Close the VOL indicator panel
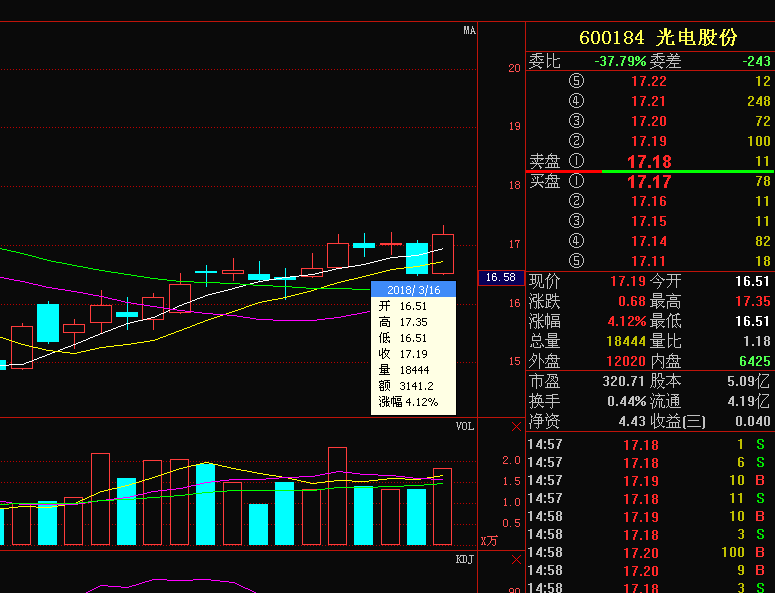The width and height of the screenshot is (775, 593). [516, 426]
